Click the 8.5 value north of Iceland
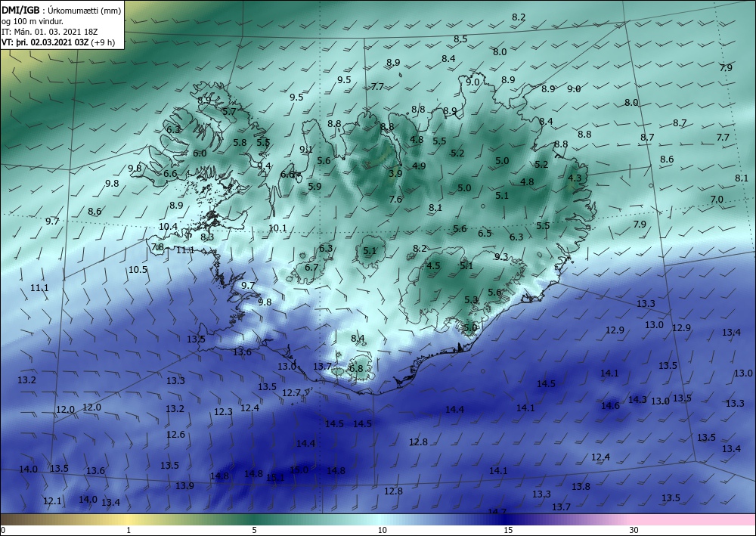 [x=460, y=39]
